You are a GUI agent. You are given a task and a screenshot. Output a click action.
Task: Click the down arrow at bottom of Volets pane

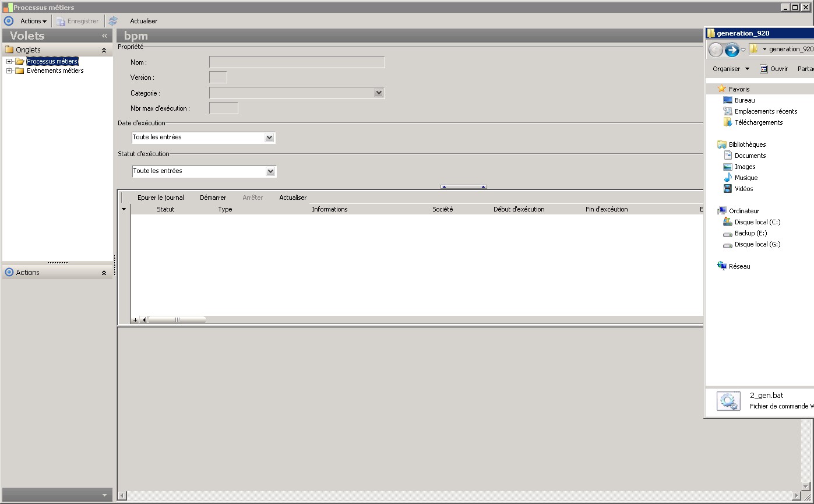[104, 495]
